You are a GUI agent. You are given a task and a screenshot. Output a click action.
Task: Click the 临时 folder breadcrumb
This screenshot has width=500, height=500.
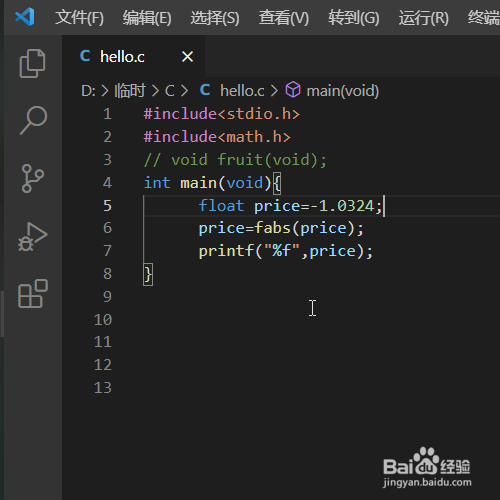point(130,91)
